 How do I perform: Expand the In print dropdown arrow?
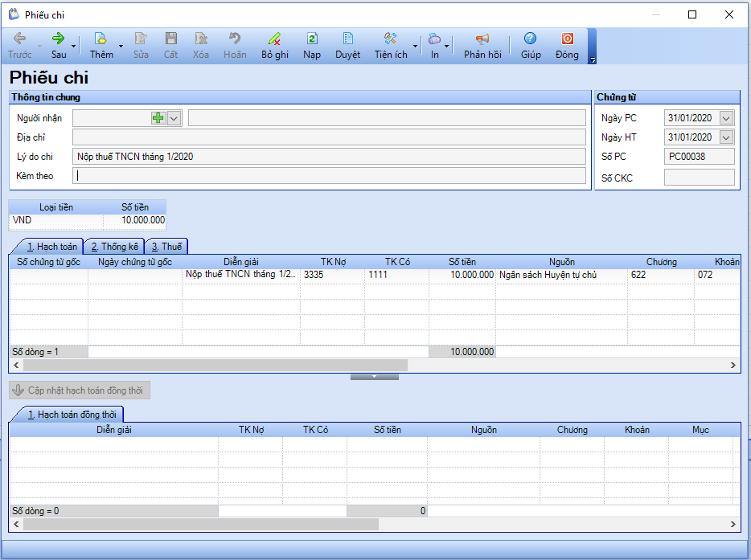(x=447, y=47)
